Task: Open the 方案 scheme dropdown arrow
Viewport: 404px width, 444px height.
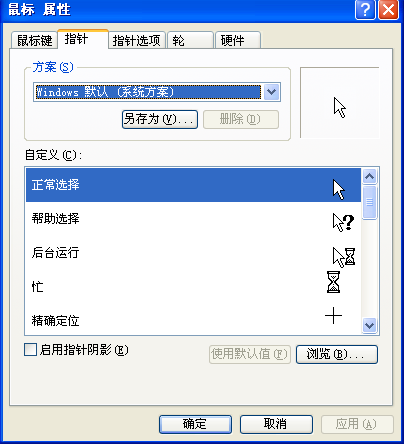Action: pyautogui.click(x=272, y=92)
